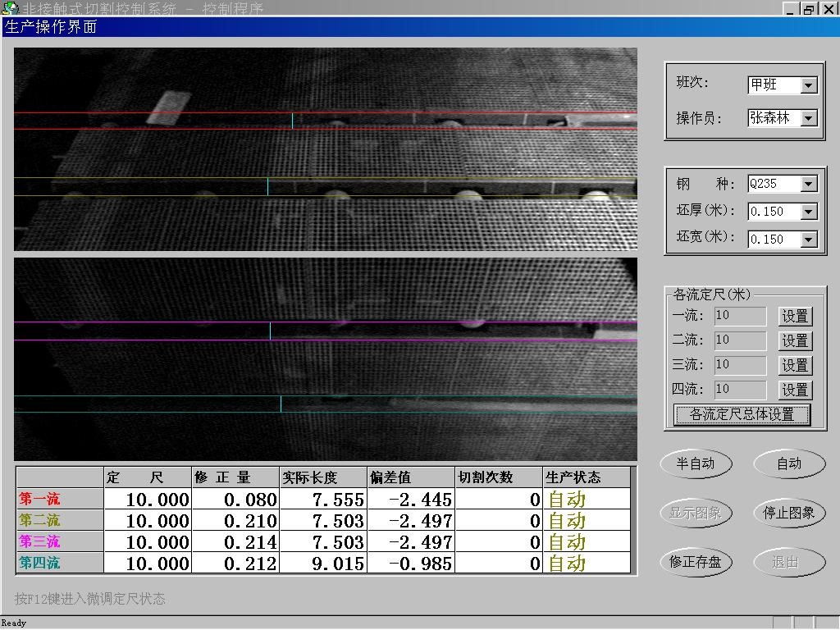The width and height of the screenshot is (840, 630).
Task: Click the application icon in the title bar
Action: coord(10,9)
